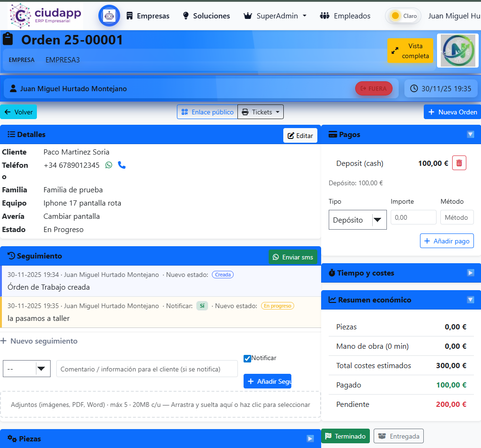481x448 pixels.
Task: Click the Empleados people icon
Action: click(324, 16)
